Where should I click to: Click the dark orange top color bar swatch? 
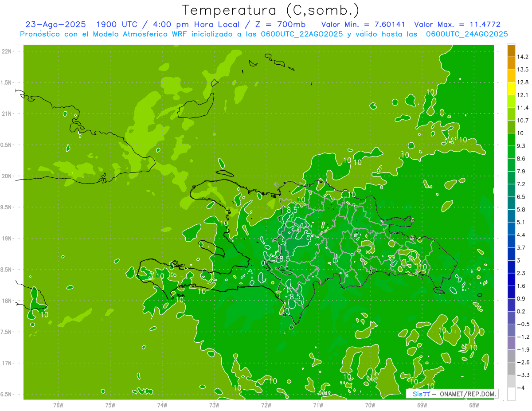pos(511,51)
